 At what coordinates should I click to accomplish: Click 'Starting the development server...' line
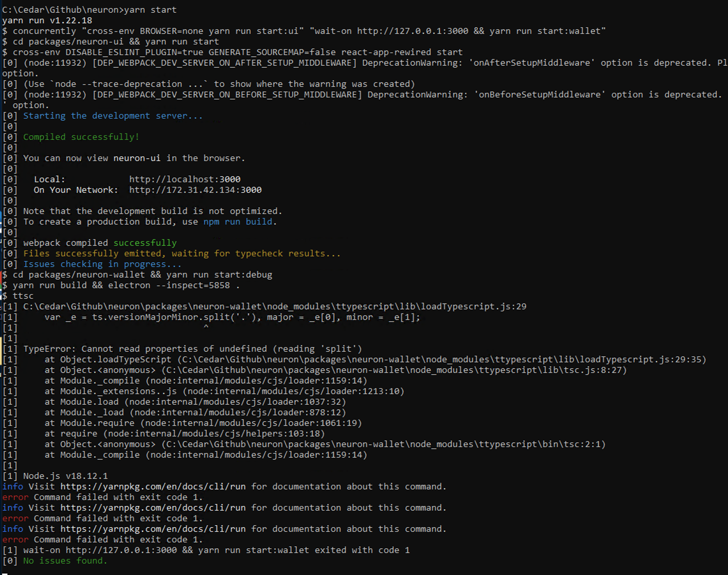click(x=113, y=116)
